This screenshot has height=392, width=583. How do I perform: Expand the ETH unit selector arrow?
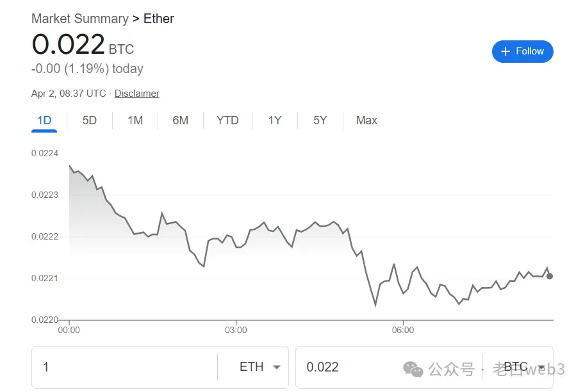[277, 367]
